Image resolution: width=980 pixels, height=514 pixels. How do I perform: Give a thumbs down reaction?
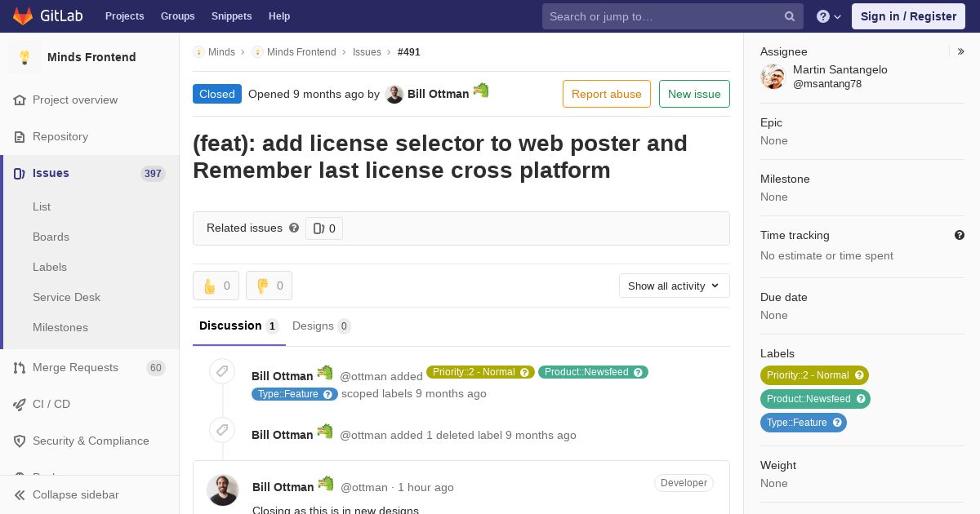[x=269, y=286]
